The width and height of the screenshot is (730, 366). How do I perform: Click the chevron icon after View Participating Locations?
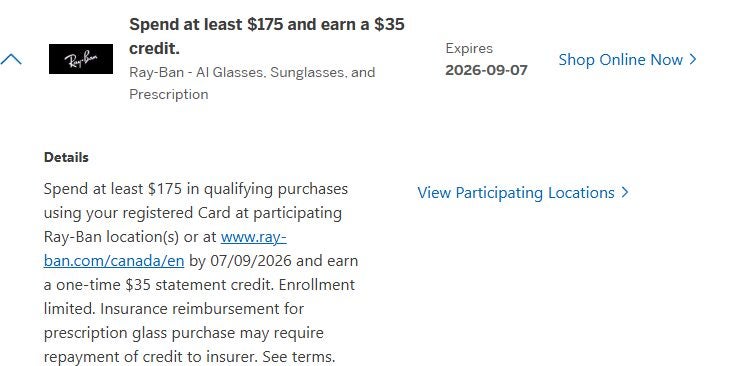625,193
